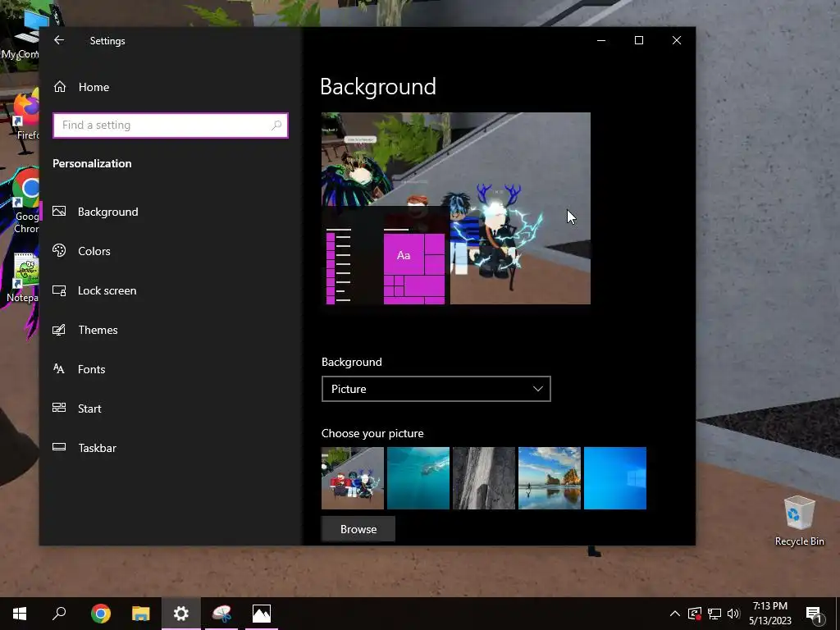Close the Settings window
Viewport: 840px width, 630px height.
[677, 40]
